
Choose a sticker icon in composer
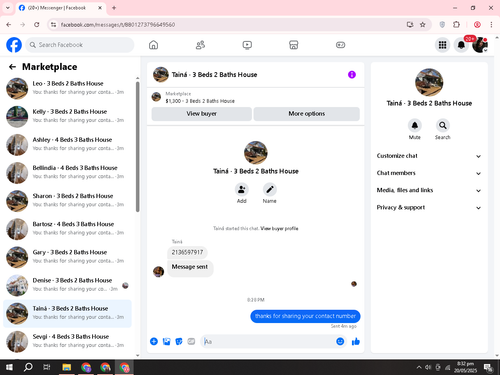pos(179,341)
